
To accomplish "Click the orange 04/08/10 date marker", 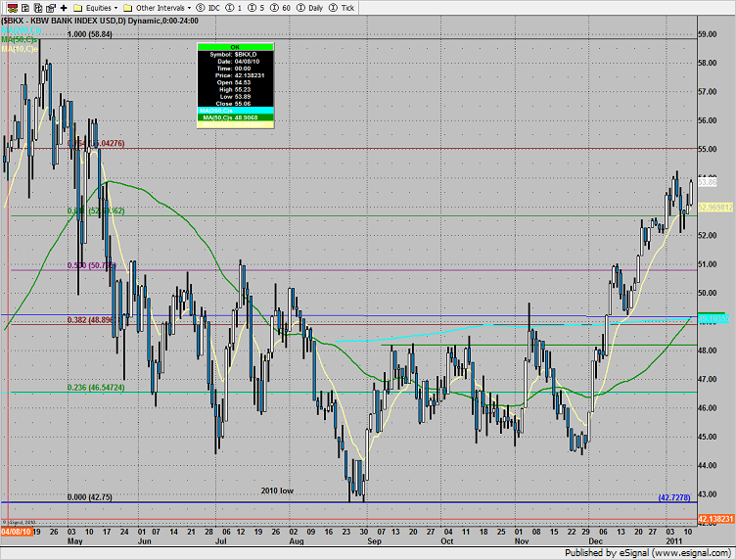I will 17,532.
